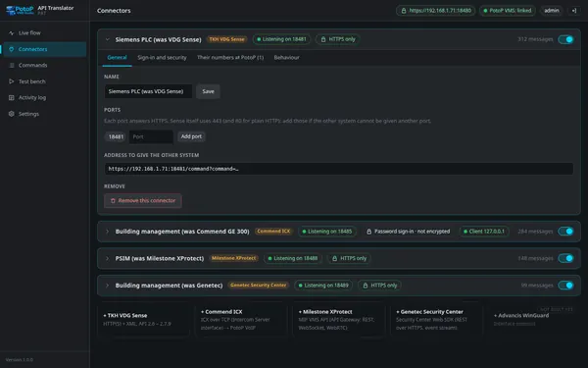The image size is (588, 368).
Task: Click the Test bench play icon
Action: [11, 81]
